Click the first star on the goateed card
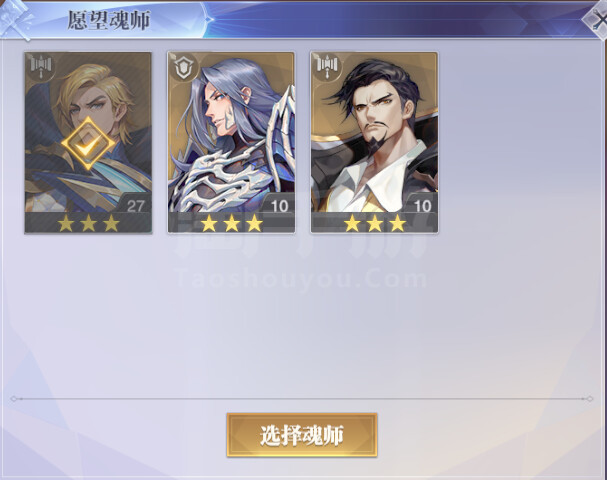607x480 pixels. 352,223
